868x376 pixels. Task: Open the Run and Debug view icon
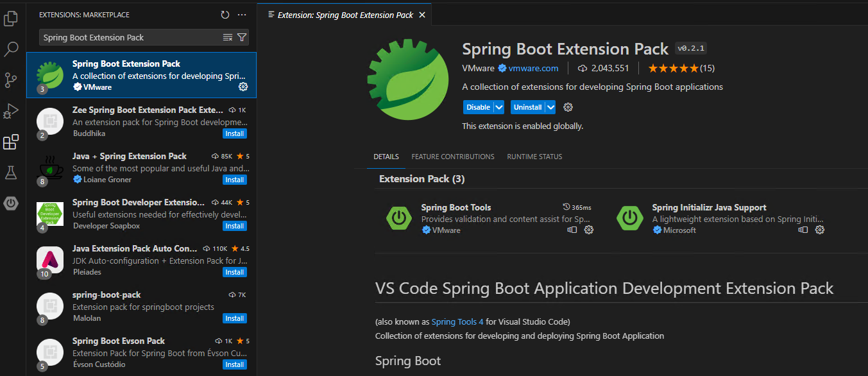click(11, 111)
